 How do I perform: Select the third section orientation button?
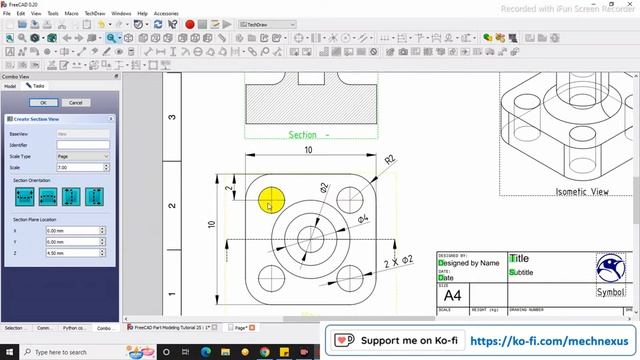(71, 197)
